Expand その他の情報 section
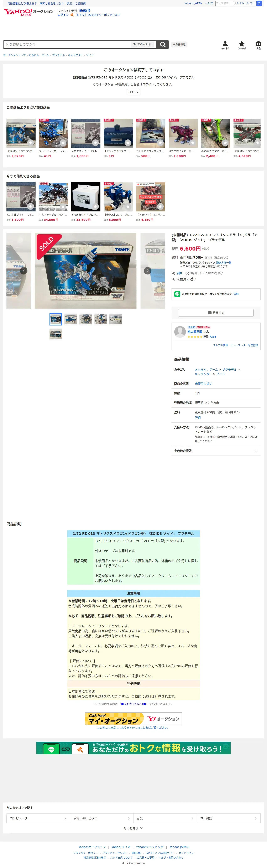Image resolution: width=267 pixels, height=868 pixels. 216,451
